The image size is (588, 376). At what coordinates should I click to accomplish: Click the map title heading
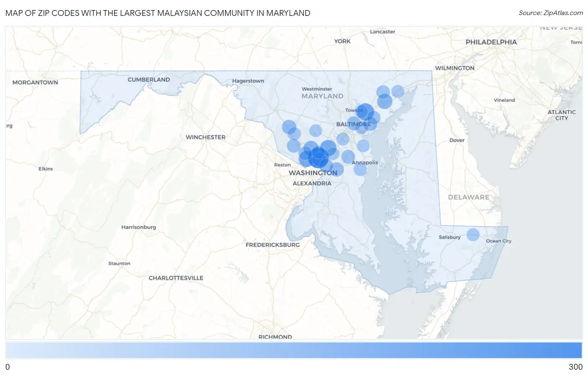tap(158, 13)
